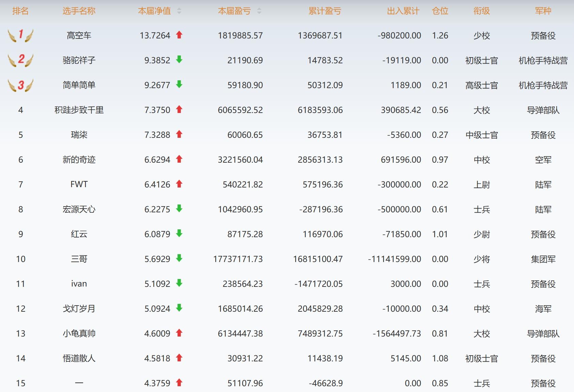Click the first place rank badge

pos(20,35)
